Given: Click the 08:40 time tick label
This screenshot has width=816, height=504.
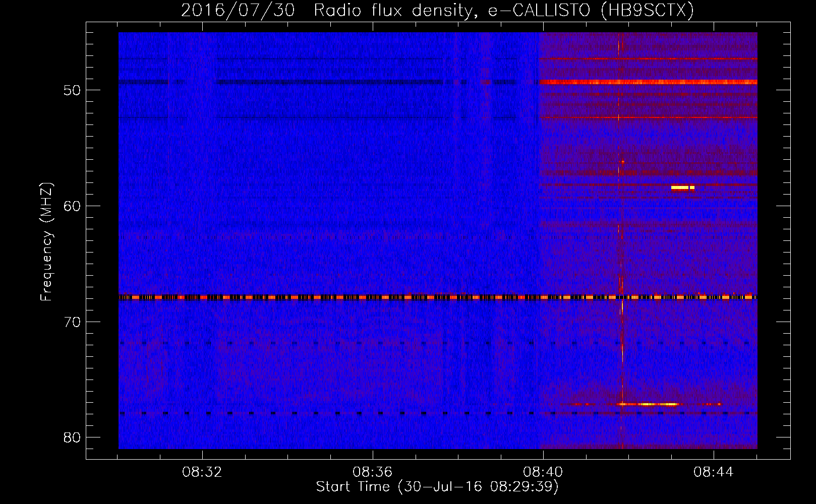Looking at the screenshot, I should pos(543,472).
